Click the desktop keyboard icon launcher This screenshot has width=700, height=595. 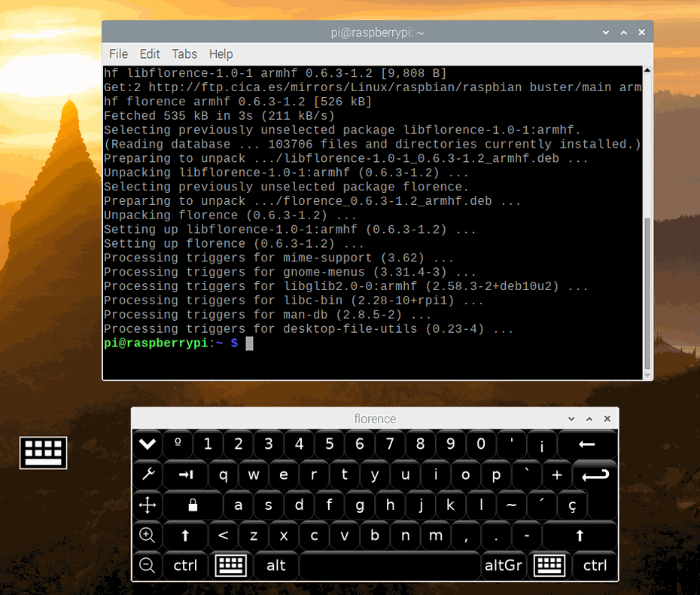44,453
